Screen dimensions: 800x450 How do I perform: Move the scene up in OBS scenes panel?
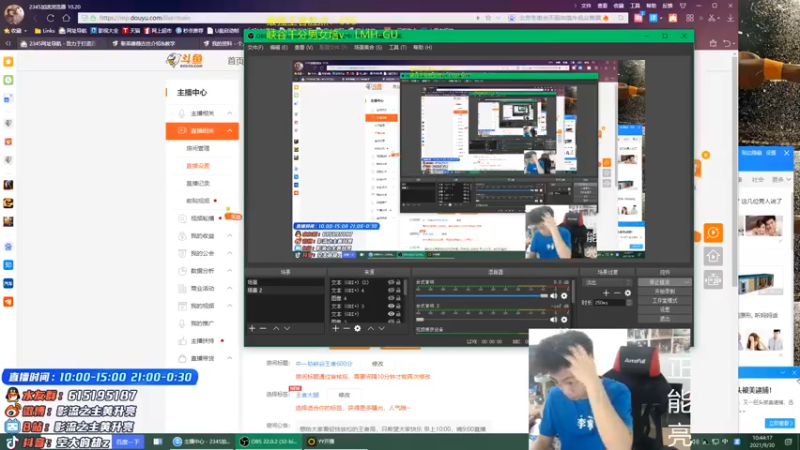click(x=276, y=329)
